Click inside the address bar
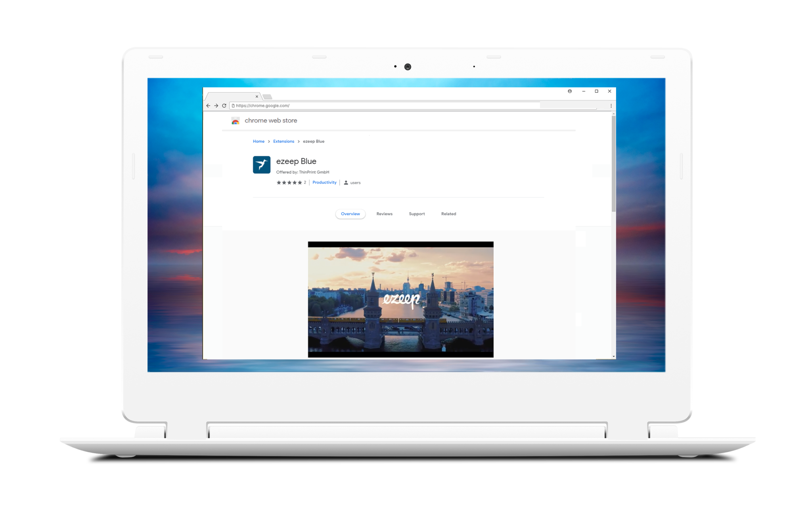Viewport: 812px width, 510px height. (x=357, y=105)
